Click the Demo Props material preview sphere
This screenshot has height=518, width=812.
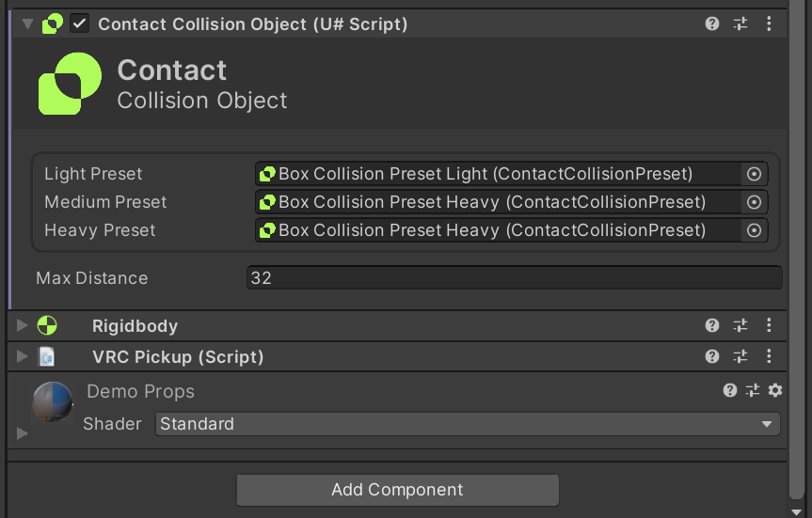click(53, 403)
